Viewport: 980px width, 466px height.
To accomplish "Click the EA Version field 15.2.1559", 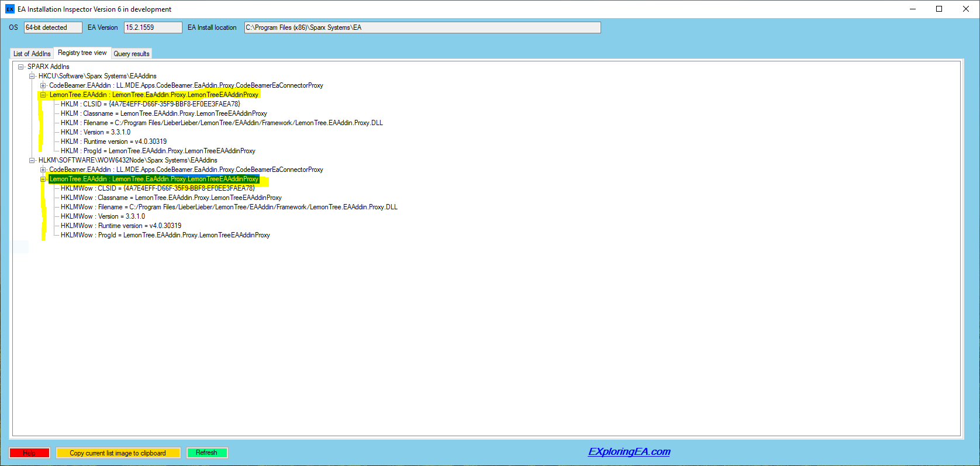I will point(153,27).
